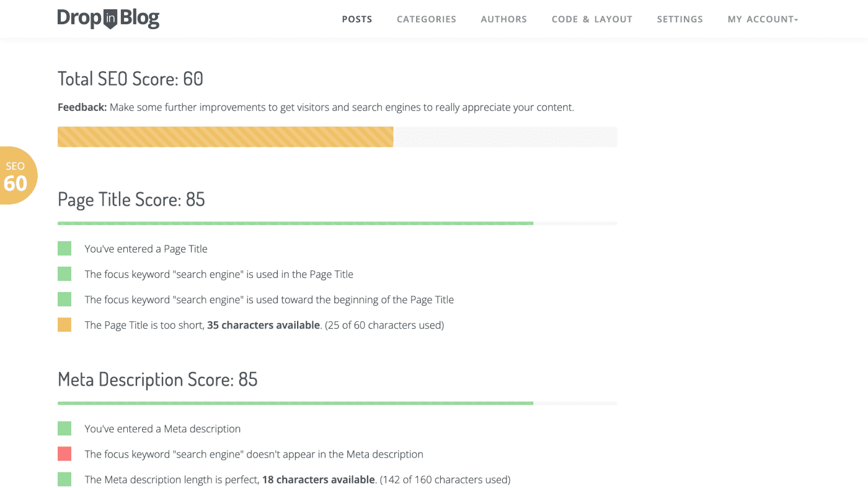Navigate to Code & Layout
The width and height of the screenshot is (868, 488).
point(592,19)
